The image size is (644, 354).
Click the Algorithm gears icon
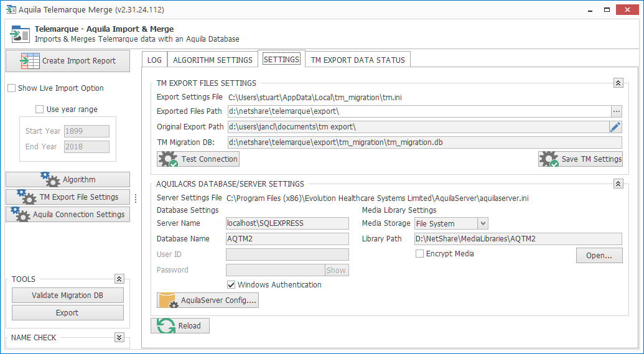click(x=50, y=180)
